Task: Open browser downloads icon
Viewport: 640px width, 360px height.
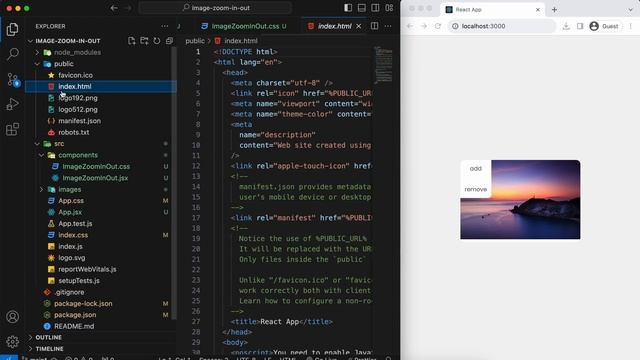Action: 566,26
